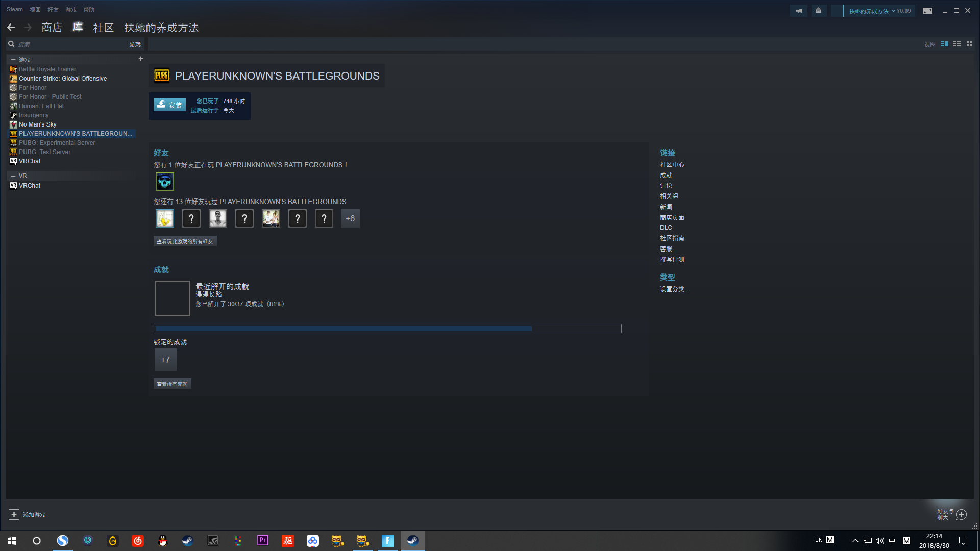The width and height of the screenshot is (980, 551).
Task: Switch to the 商店 tab
Action: [x=52, y=28]
